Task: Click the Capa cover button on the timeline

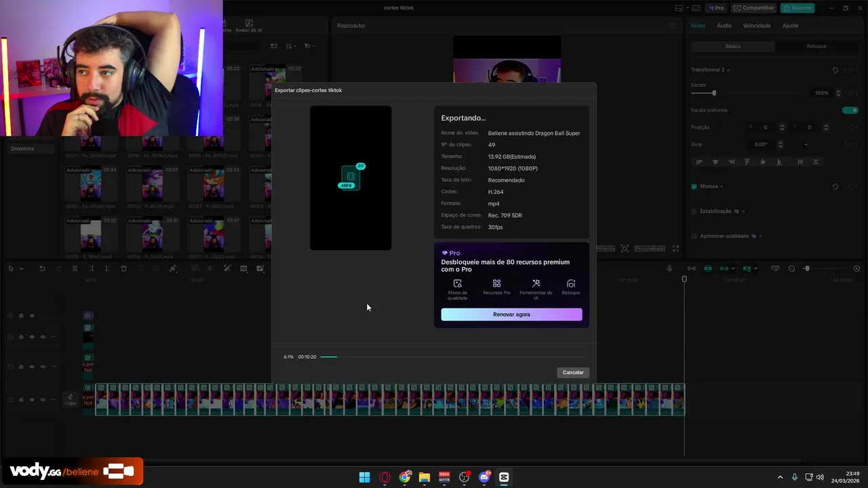Action: pos(71,400)
